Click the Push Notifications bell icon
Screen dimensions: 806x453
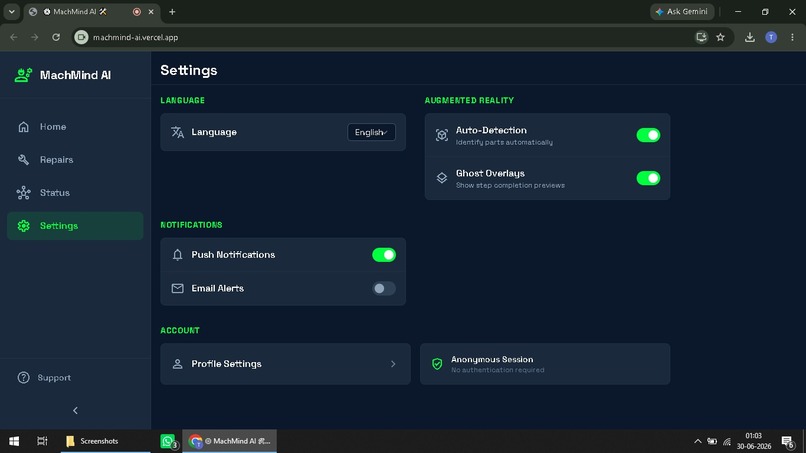pyautogui.click(x=177, y=255)
